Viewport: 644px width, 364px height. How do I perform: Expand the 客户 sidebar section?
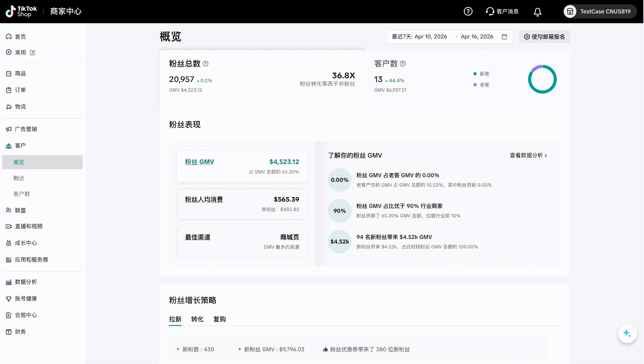[x=20, y=146]
